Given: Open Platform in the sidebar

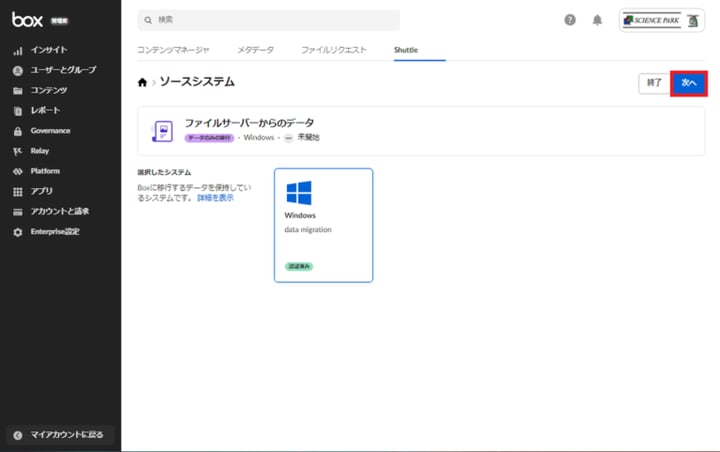Looking at the screenshot, I should click(45, 171).
